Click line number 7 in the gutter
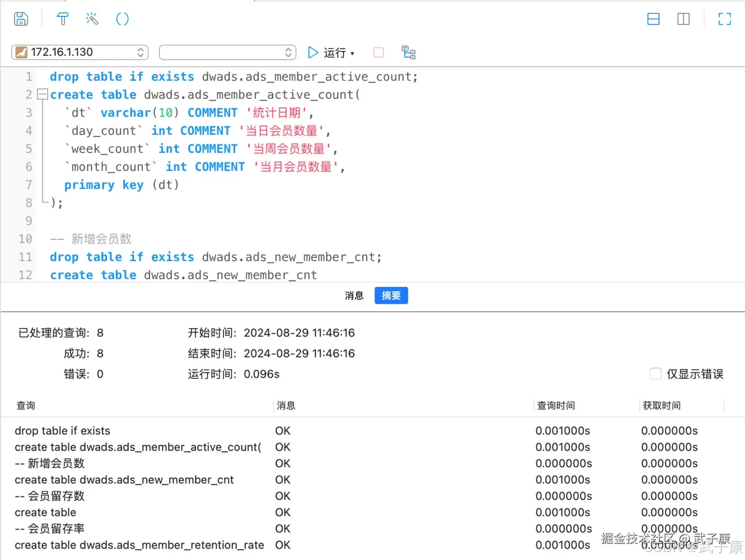Image resolution: width=745 pixels, height=560 pixels. tap(29, 185)
